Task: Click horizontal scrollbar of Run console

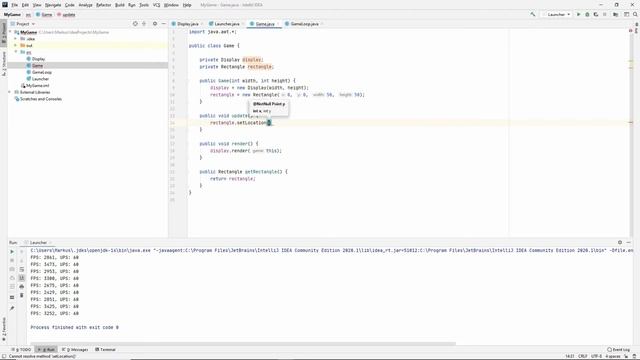Action: (243, 344)
